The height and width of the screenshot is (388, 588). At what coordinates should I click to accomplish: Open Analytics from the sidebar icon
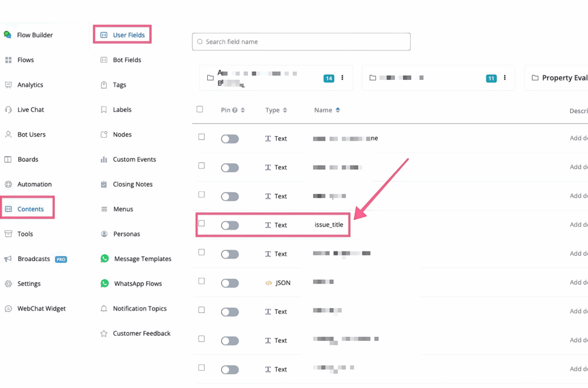click(8, 85)
